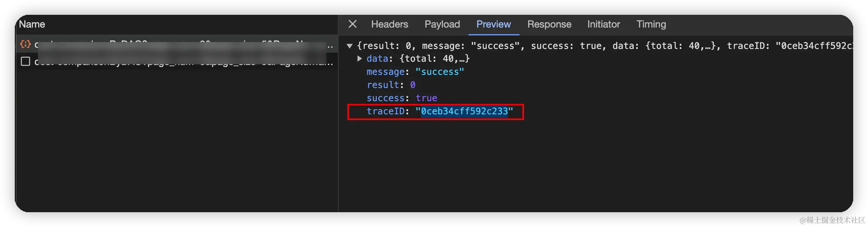Select the first blurred request row

[x=177, y=44]
